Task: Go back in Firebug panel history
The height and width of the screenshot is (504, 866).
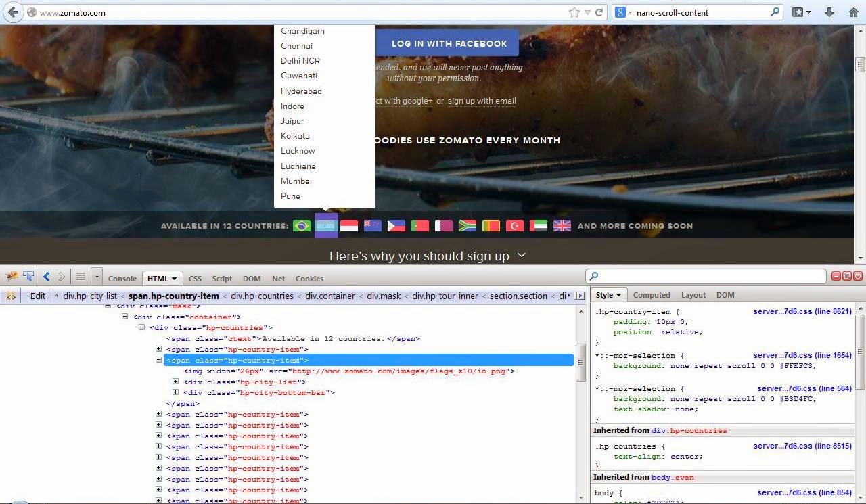Action: click(47, 276)
